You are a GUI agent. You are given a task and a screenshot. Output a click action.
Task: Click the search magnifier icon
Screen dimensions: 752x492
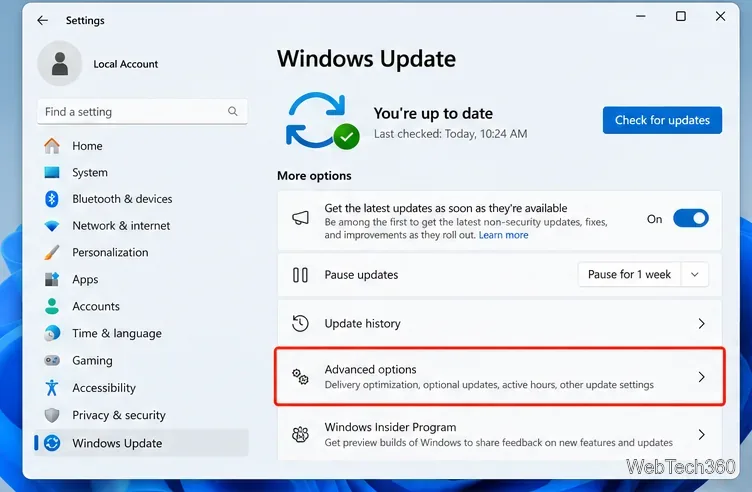click(x=233, y=111)
